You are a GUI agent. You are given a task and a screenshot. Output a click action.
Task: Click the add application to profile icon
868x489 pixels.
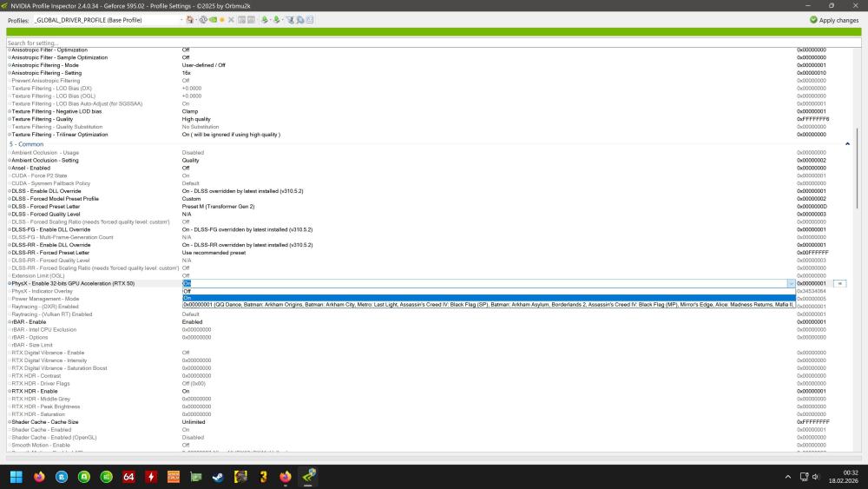tap(242, 20)
